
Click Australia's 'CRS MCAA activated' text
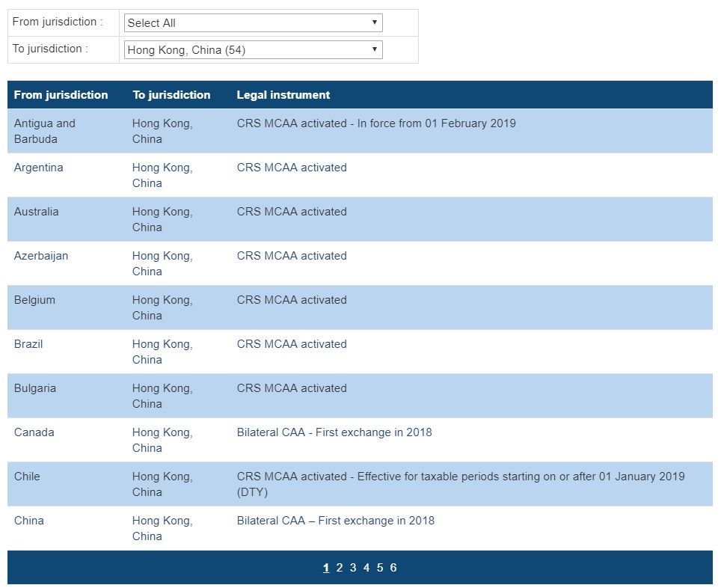(292, 212)
